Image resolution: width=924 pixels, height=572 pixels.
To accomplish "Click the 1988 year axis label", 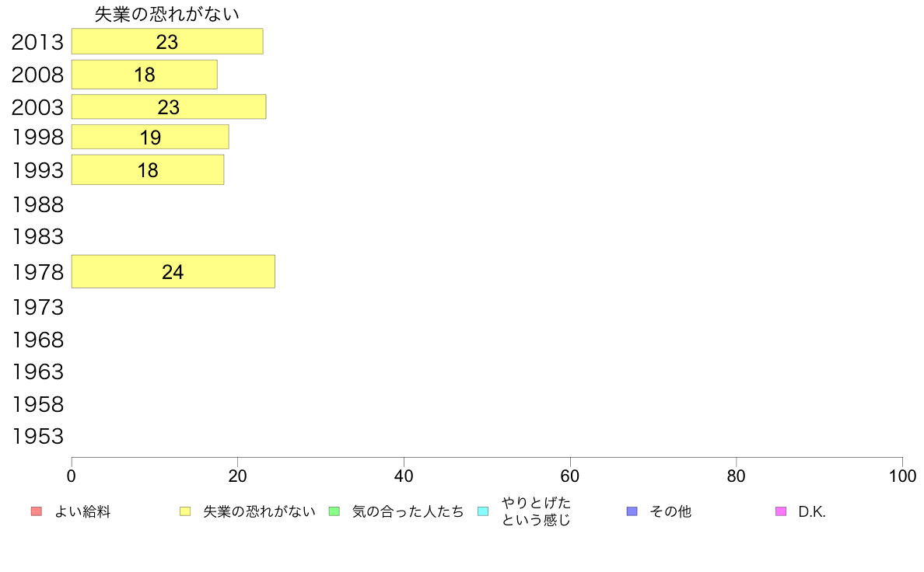I will pos(37,205).
